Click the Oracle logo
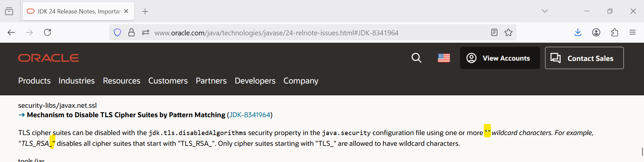 pyautogui.click(x=48, y=58)
